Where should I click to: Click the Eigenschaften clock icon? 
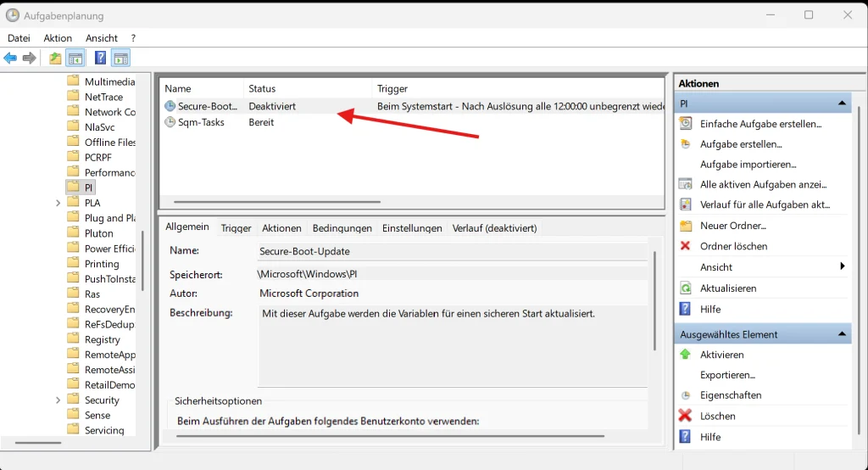tap(685, 395)
